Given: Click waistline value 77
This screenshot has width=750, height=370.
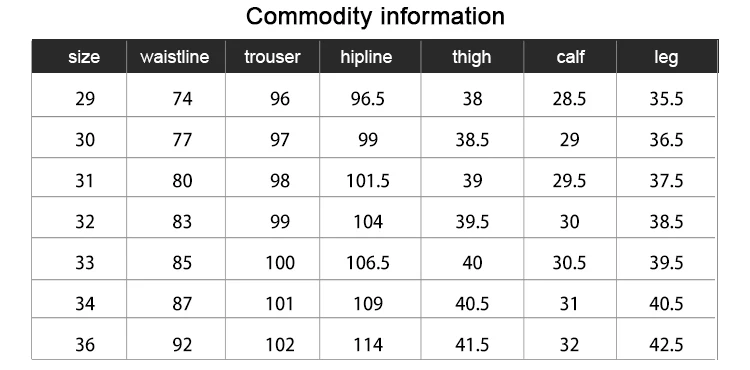Looking at the screenshot, I should (x=182, y=140).
